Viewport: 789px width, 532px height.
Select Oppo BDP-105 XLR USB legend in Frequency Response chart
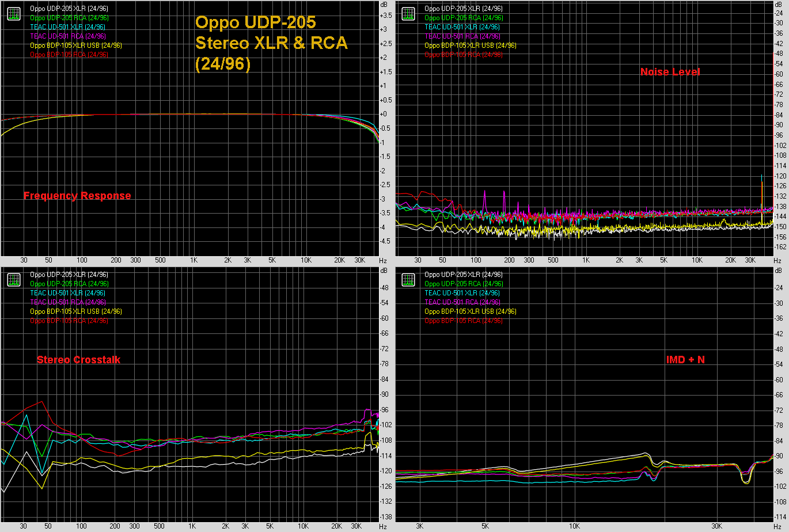(76, 45)
